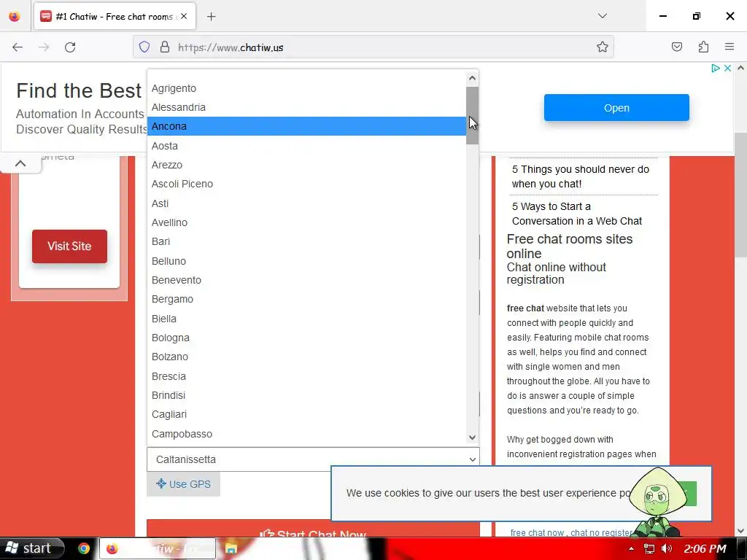747x560 pixels.
Task: Click the network tray icon
Action: tap(649, 548)
